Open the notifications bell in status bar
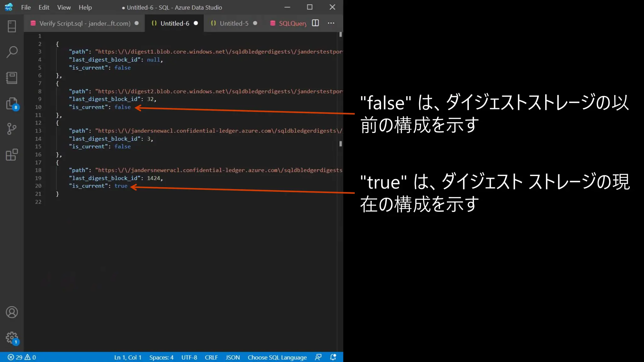644x362 pixels. tap(333, 357)
